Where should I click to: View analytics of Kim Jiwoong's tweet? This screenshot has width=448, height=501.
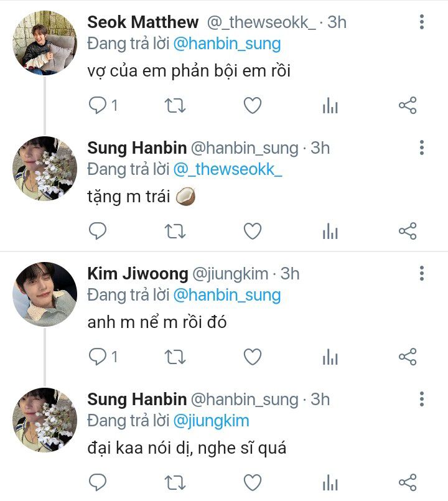(330, 357)
